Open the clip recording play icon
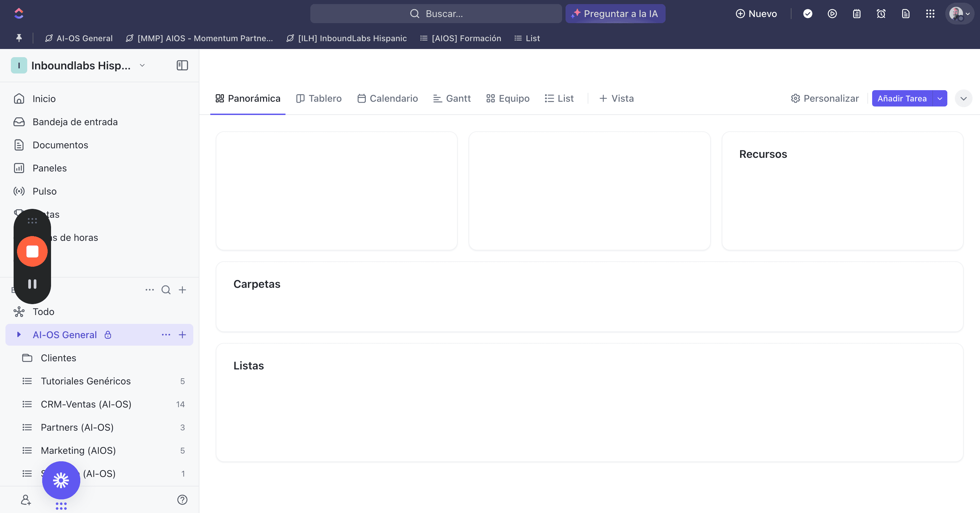 (x=832, y=14)
